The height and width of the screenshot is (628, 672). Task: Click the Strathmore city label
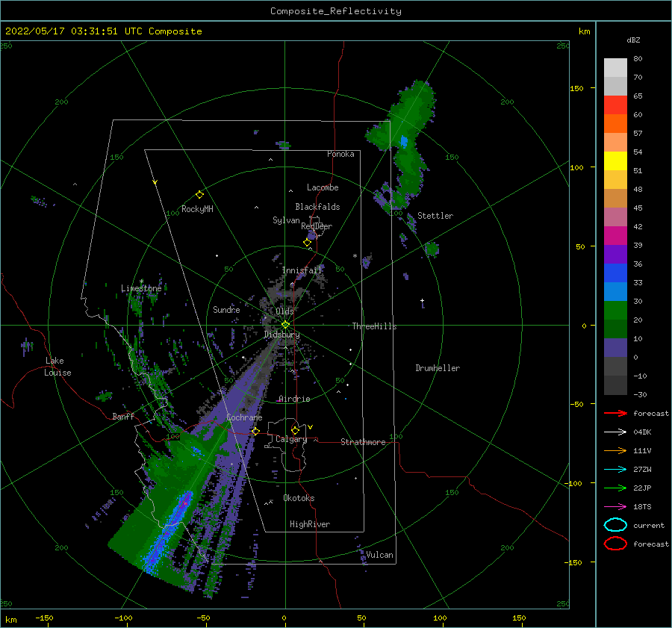[363, 442]
